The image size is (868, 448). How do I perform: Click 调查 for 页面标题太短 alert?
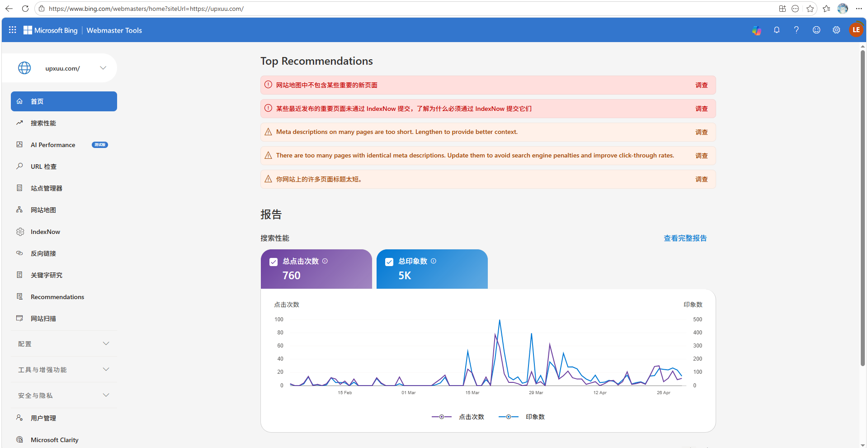tap(701, 179)
